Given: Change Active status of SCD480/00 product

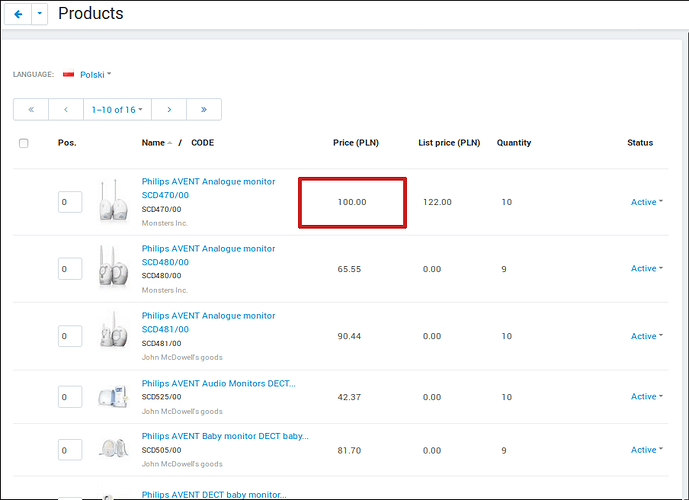Looking at the screenshot, I should coord(646,268).
